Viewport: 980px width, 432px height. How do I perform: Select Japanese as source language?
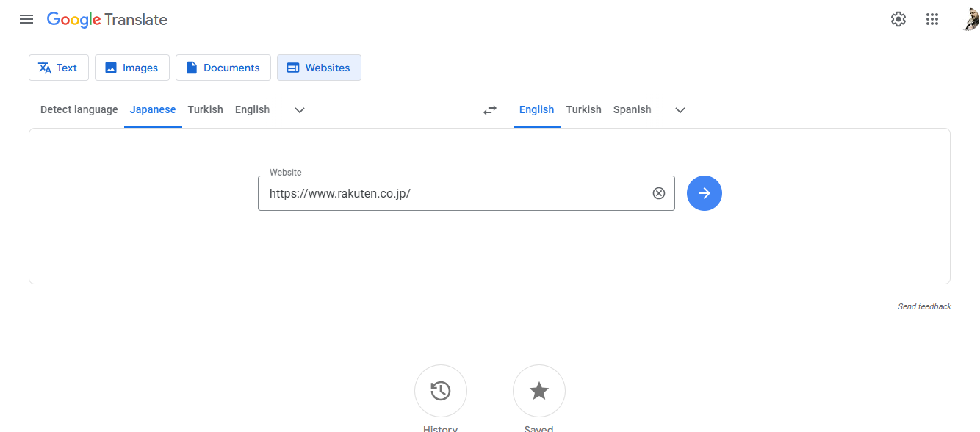(153, 109)
